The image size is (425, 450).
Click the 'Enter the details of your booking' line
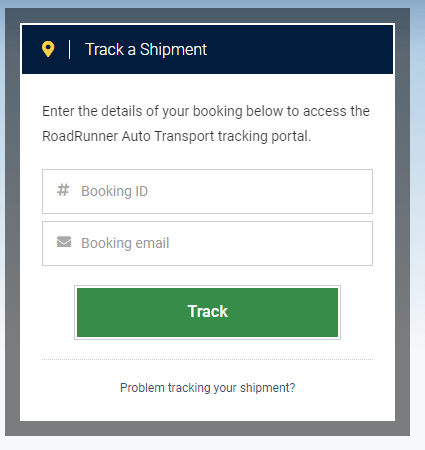pyautogui.click(x=142, y=111)
